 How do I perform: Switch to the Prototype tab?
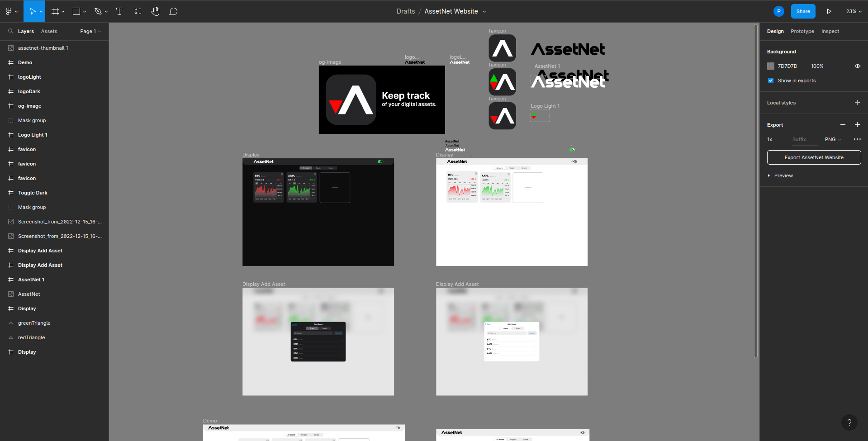[802, 31]
